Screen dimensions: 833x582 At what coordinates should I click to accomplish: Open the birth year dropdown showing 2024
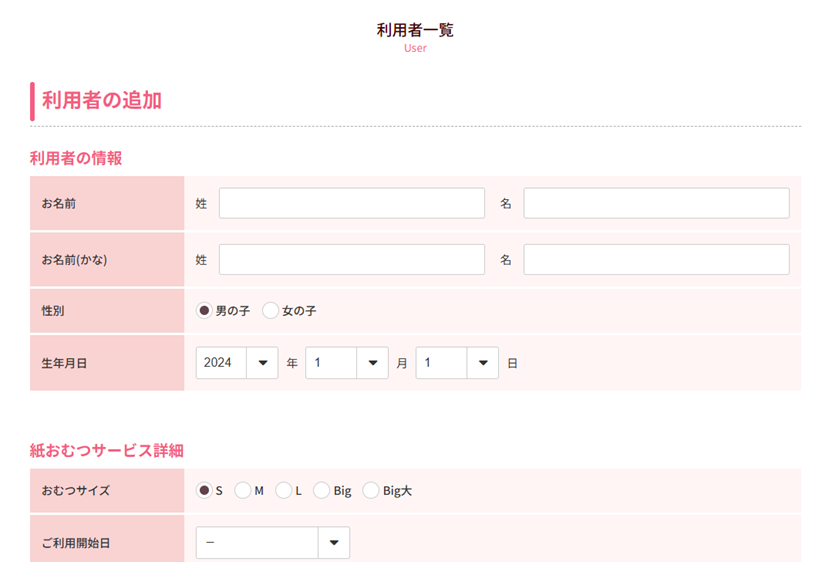coord(237,363)
